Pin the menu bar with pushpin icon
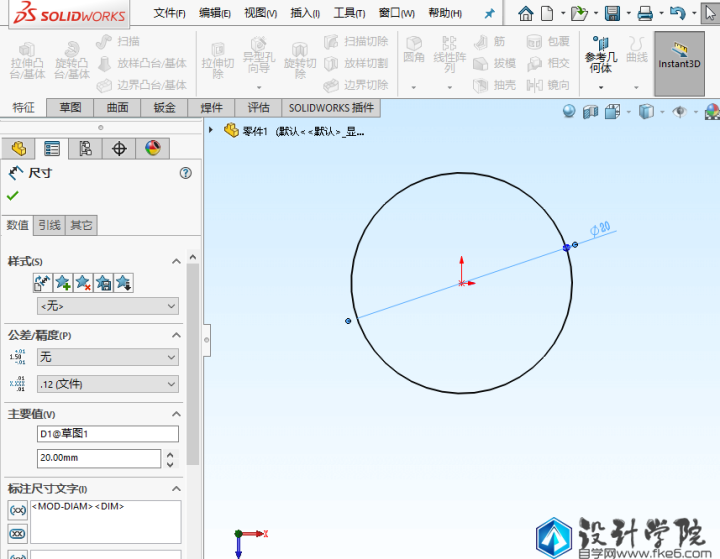The image size is (720, 559). click(x=489, y=14)
